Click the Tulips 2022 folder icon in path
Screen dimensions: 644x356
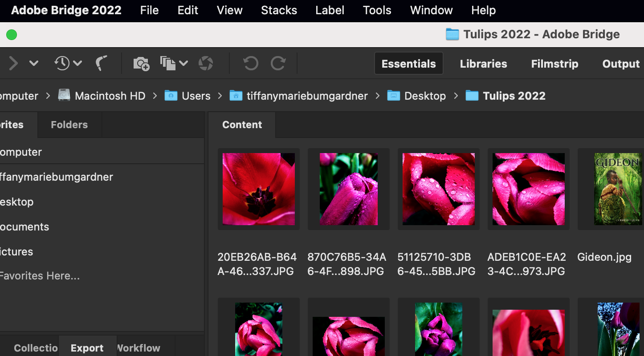(472, 95)
